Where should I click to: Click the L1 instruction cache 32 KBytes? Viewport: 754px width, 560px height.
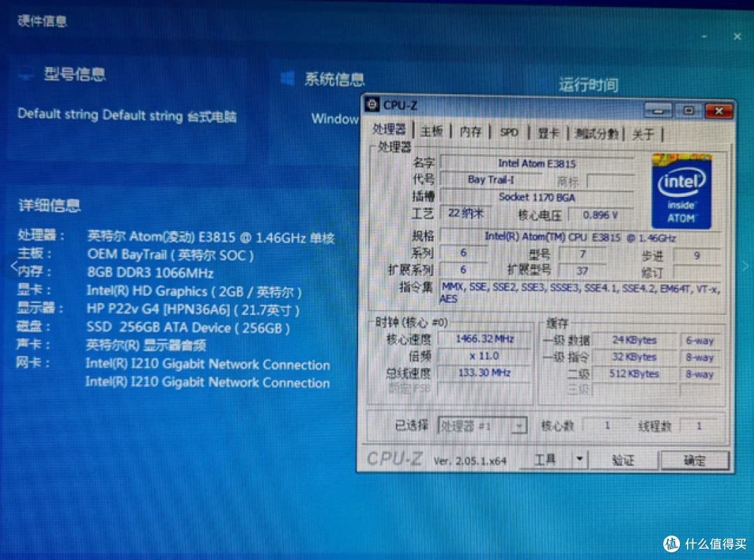click(x=634, y=357)
